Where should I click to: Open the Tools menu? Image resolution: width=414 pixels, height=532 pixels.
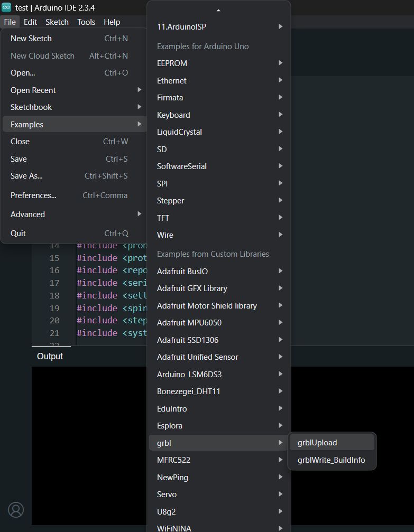tap(86, 22)
